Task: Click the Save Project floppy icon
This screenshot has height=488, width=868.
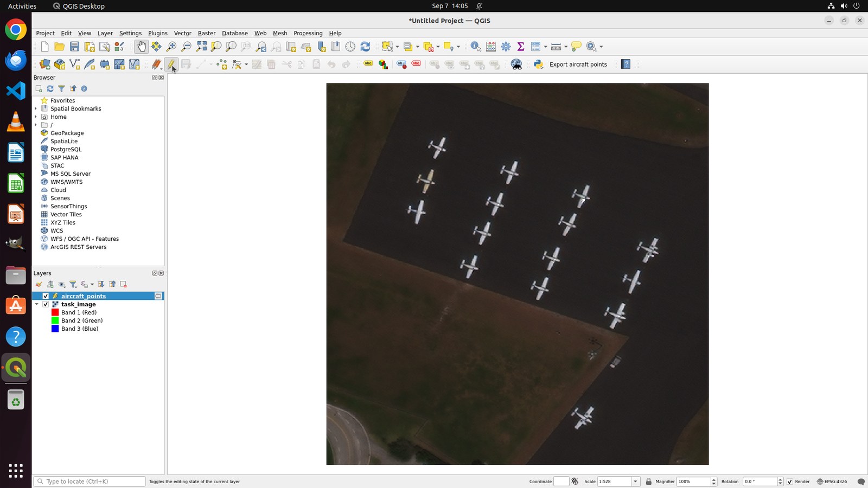Action: coord(75,47)
